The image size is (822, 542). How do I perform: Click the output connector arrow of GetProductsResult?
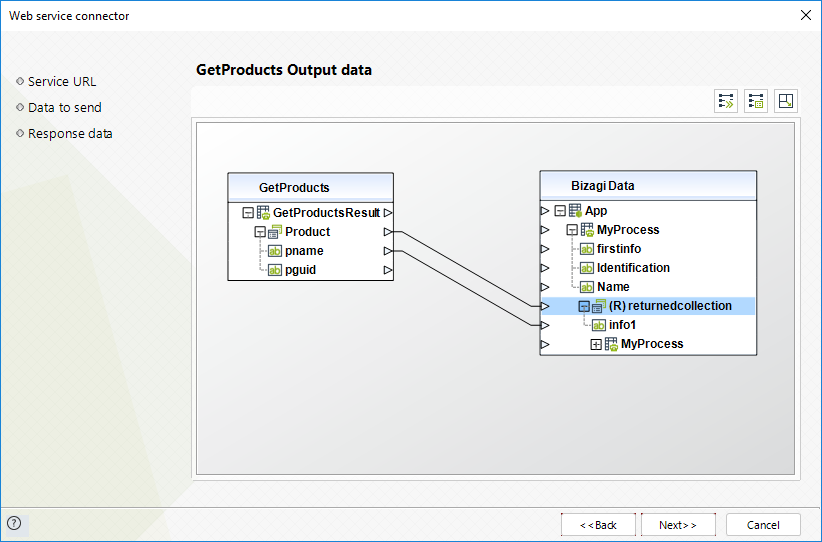pyautogui.click(x=387, y=213)
